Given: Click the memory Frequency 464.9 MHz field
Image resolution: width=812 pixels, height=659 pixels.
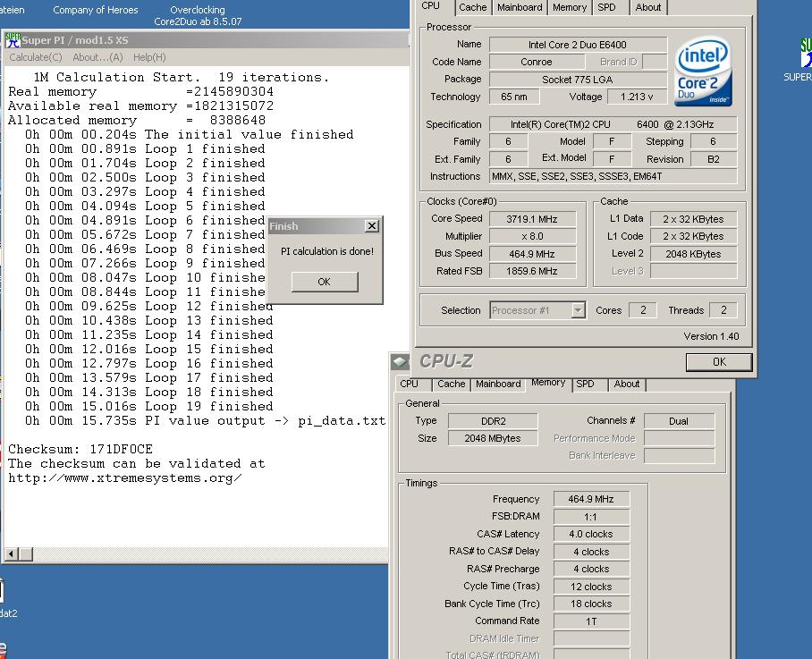Looking at the screenshot, I should point(591,500).
